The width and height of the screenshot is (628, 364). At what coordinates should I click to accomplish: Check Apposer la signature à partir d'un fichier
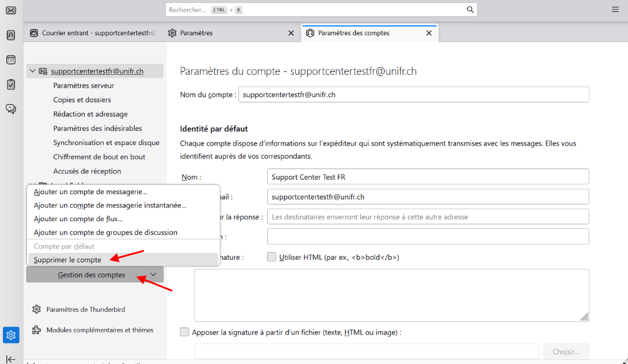(185, 332)
